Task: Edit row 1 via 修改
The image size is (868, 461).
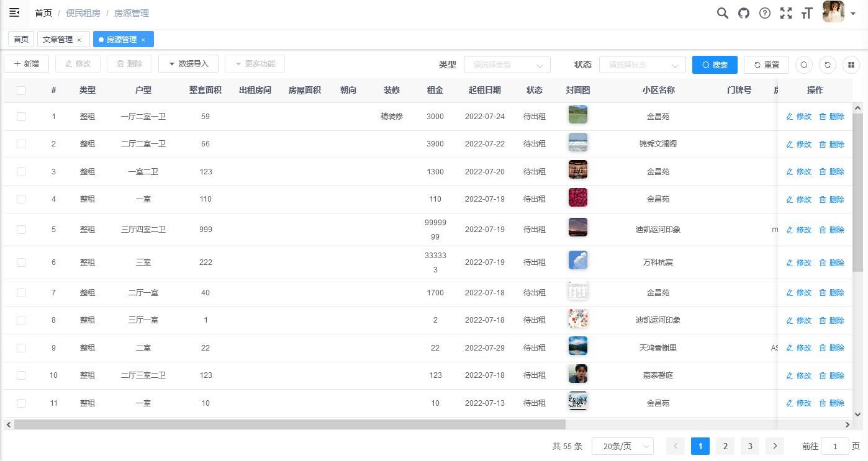Action: point(798,117)
